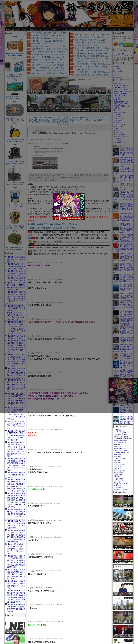Open 5ch公式アンテナ in the navigation bar
This screenshot has width=138, height=644.
pyautogui.click(x=13, y=30)
